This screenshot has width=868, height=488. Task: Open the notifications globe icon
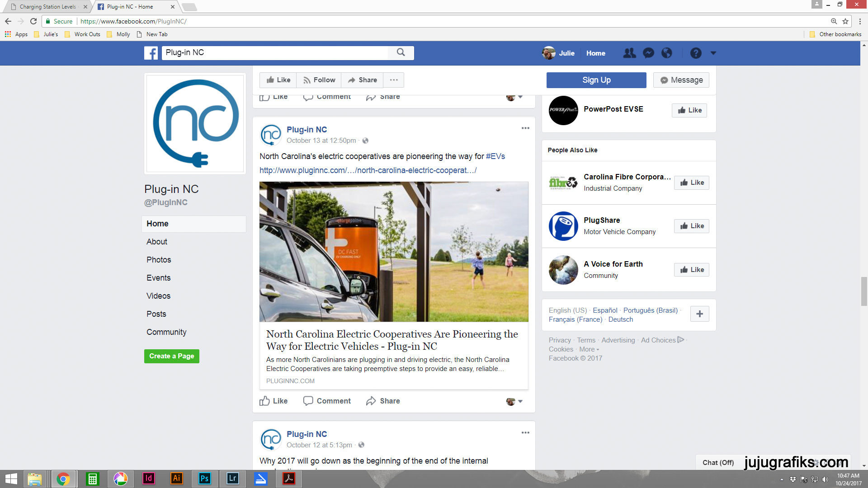coord(667,53)
